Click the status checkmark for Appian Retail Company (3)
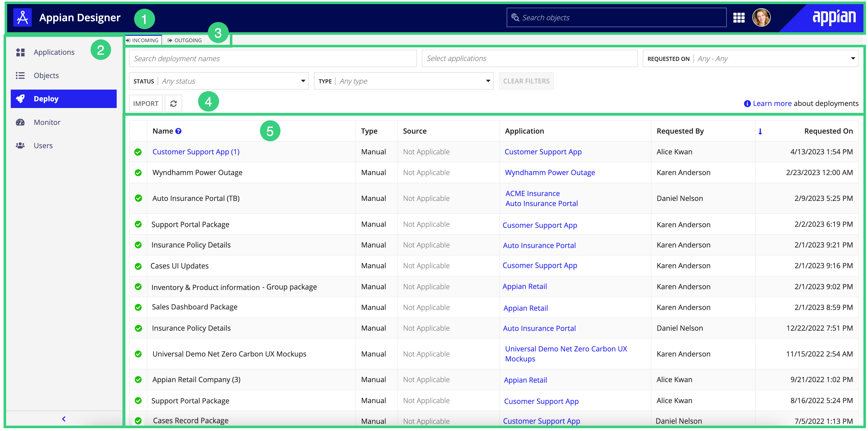 pyautogui.click(x=138, y=380)
